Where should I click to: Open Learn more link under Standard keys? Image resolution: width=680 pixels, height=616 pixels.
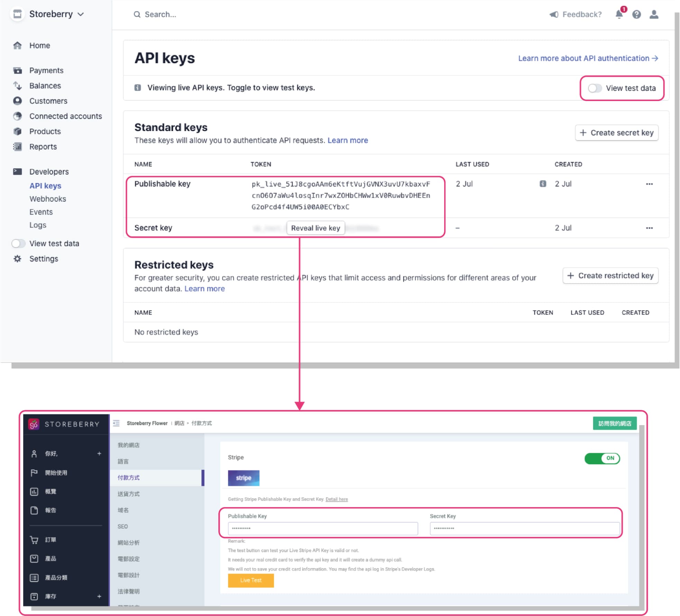point(348,140)
